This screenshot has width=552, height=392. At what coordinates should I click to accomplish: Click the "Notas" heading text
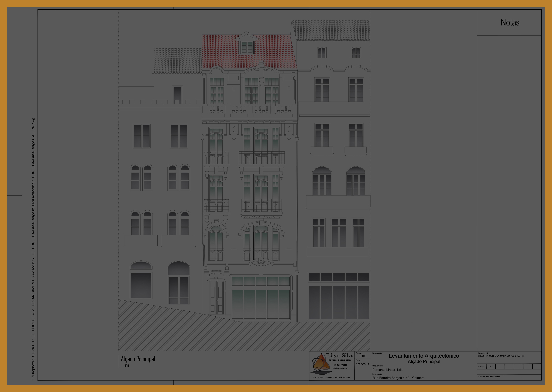coord(510,22)
